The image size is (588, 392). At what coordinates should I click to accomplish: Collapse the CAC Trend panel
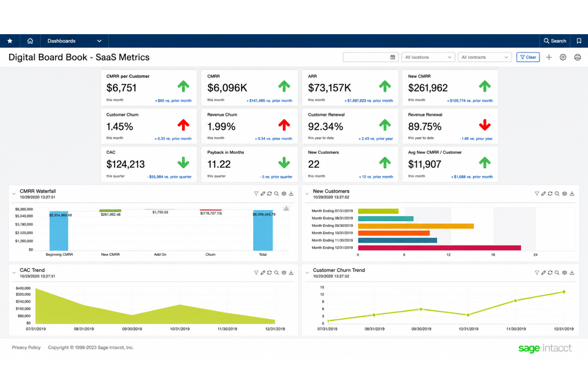(x=14, y=273)
